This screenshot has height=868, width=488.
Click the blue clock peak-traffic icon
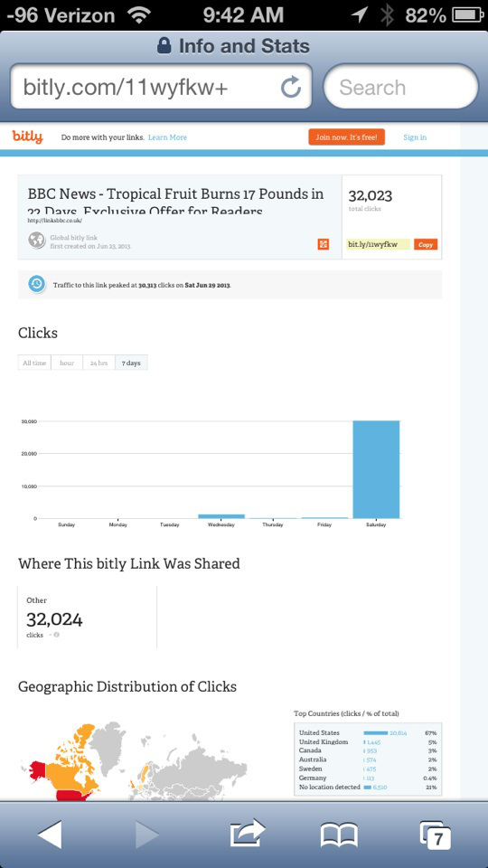pyautogui.click(x=36, y=284)
